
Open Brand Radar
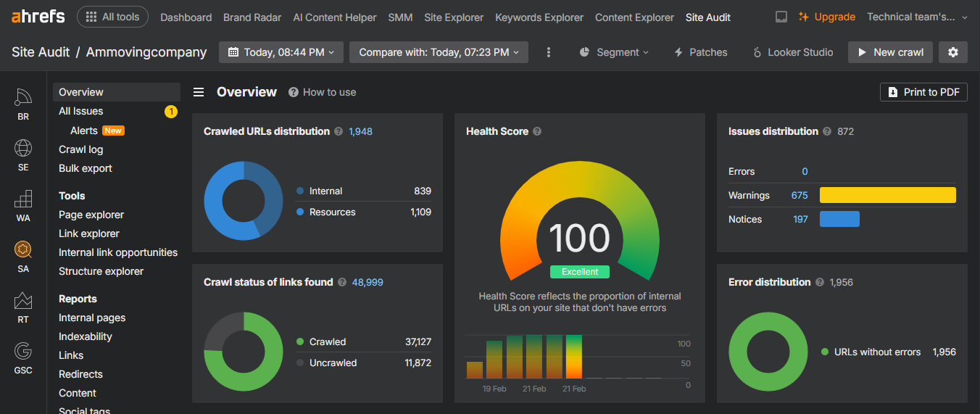click(x=252, y=17)
